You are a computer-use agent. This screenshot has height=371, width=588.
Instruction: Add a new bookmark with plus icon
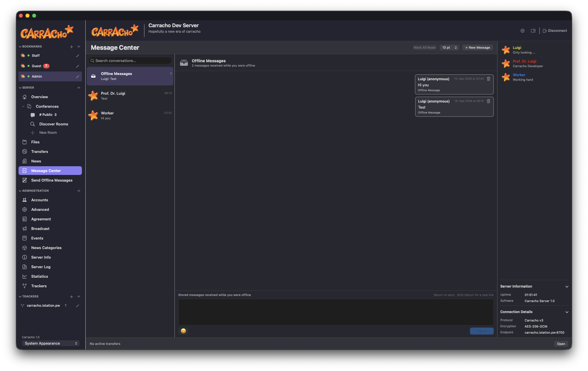[x=71, y=47]
